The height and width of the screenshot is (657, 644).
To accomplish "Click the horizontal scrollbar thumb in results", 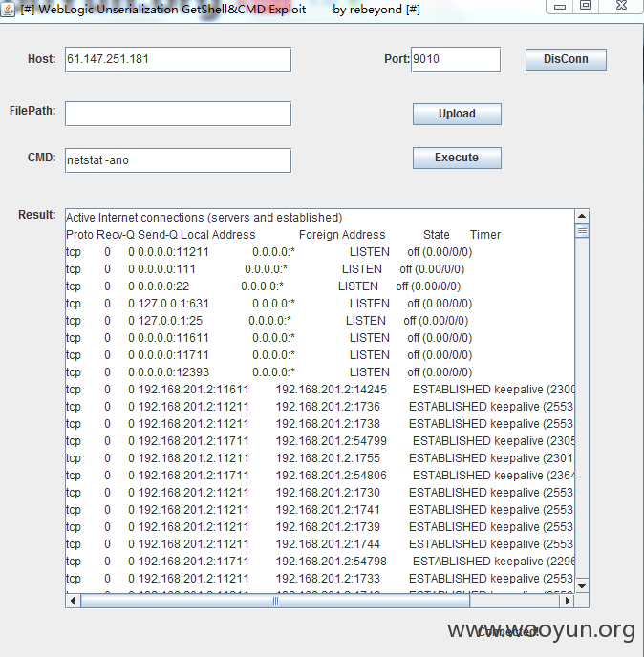I will [x=275, y=601].
